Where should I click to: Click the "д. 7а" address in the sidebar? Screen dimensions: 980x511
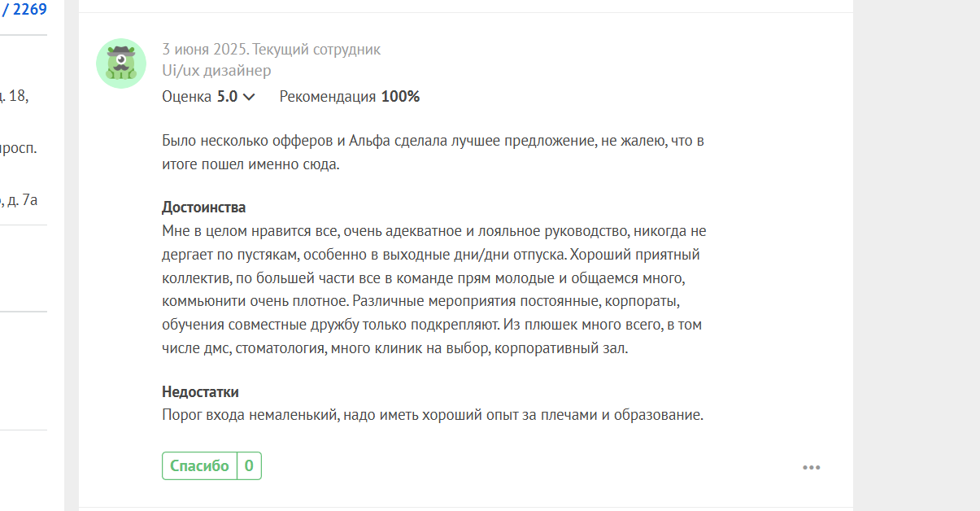tap(19, 200)
